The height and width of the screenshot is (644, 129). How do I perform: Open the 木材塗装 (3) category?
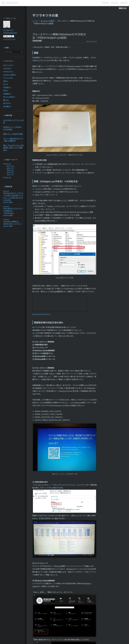coord(7,87)
